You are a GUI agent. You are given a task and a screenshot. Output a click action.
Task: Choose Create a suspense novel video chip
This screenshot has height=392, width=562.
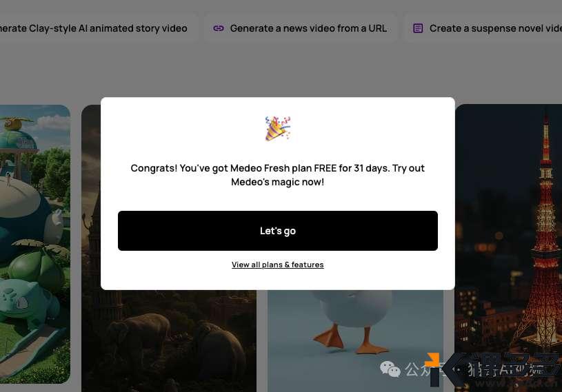point(483,28)
